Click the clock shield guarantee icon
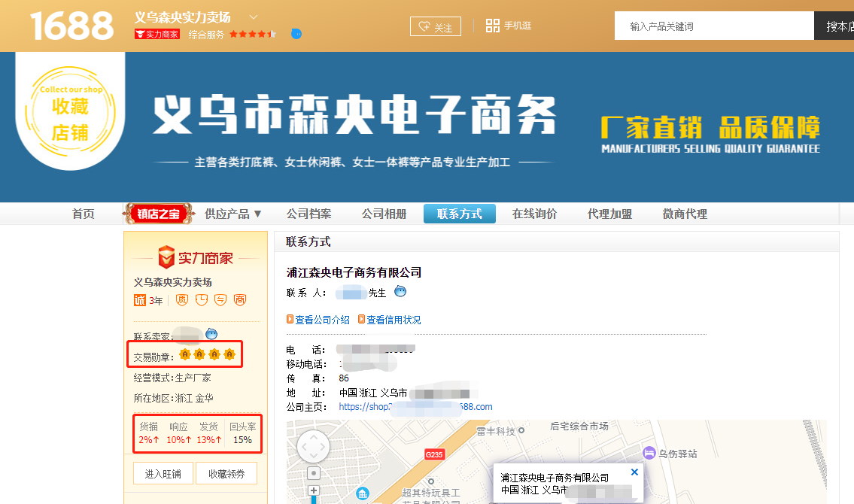 202,300
